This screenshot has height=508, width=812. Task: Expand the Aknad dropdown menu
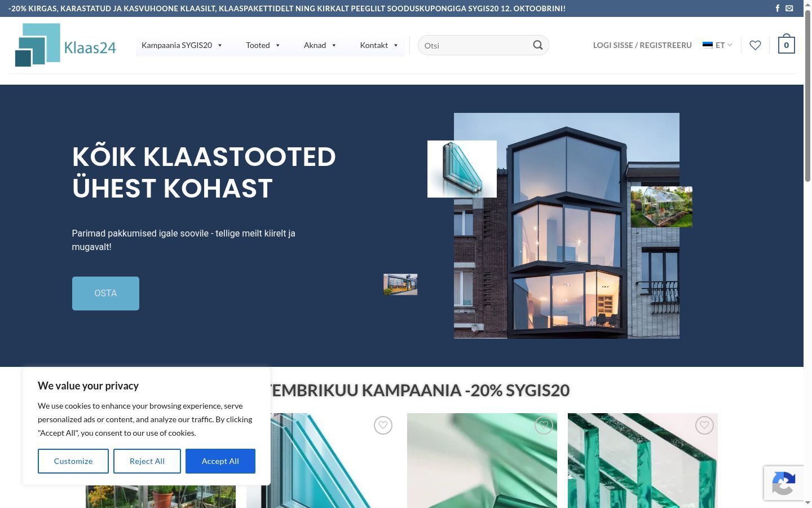coord(320,45)
